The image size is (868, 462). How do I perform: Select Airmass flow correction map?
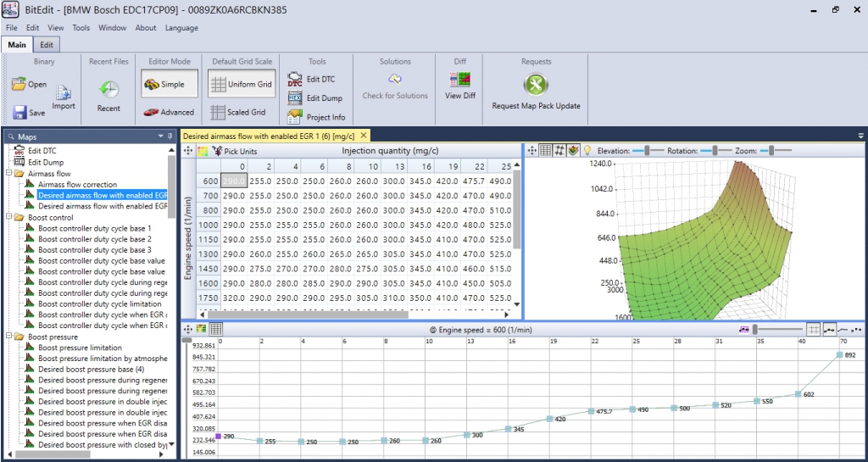[x=77, y=184]
